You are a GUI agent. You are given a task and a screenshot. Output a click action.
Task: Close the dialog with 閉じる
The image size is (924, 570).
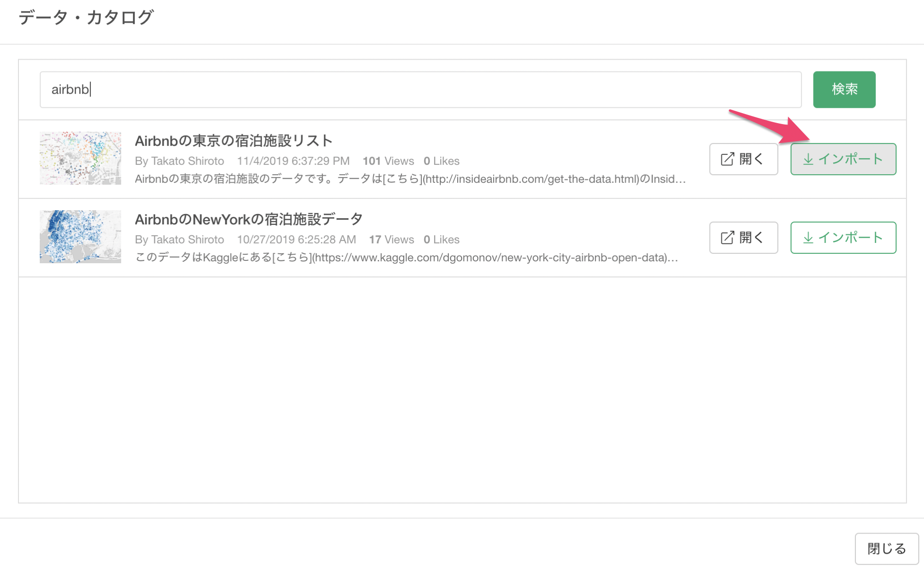pyautogui.click(x=887, y=549)
